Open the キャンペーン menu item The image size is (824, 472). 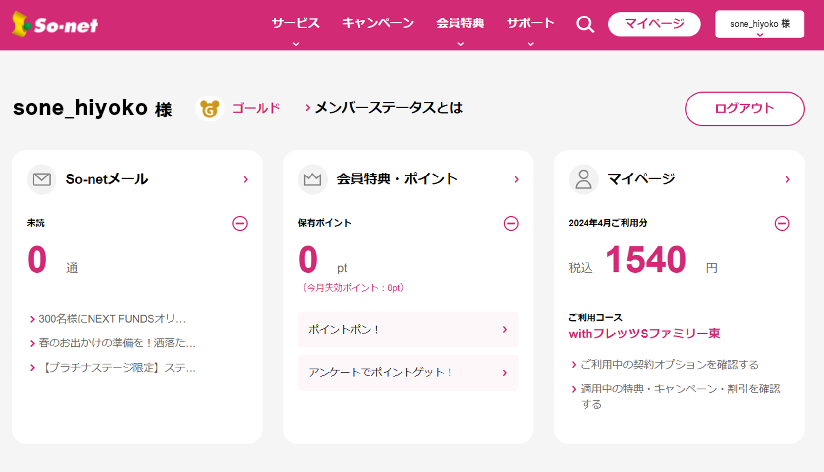(x=377, y=23)
